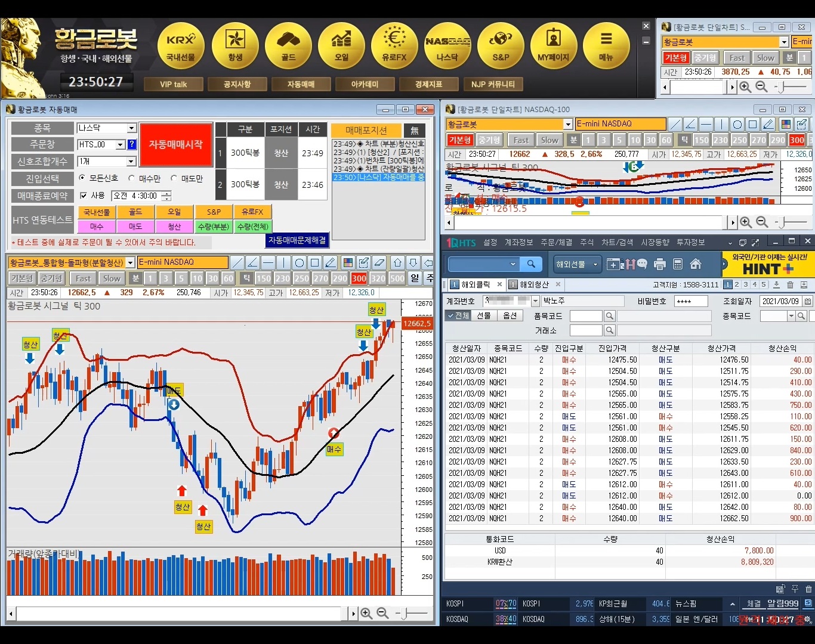Open the 유로FX round gold icon

point(394,46)
